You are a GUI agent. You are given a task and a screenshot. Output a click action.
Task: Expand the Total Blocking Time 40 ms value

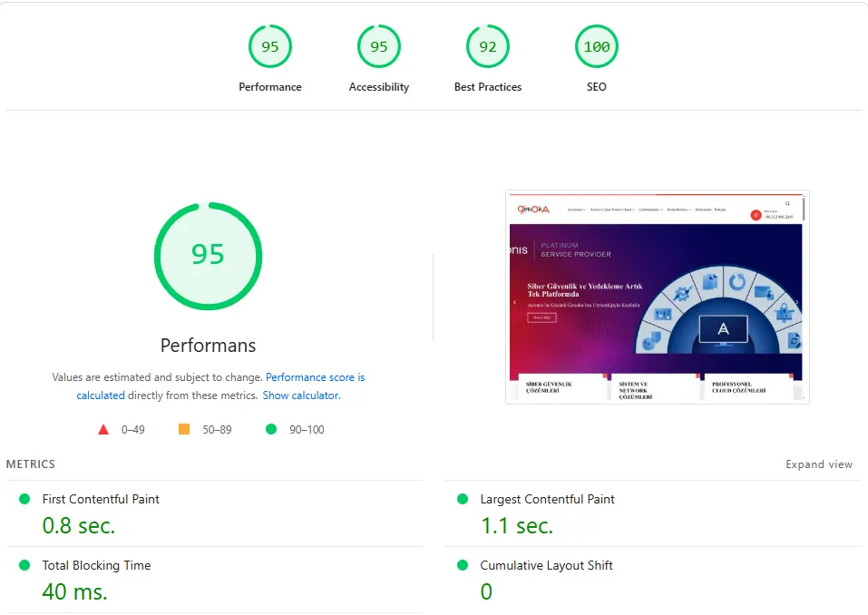point(74,592)
